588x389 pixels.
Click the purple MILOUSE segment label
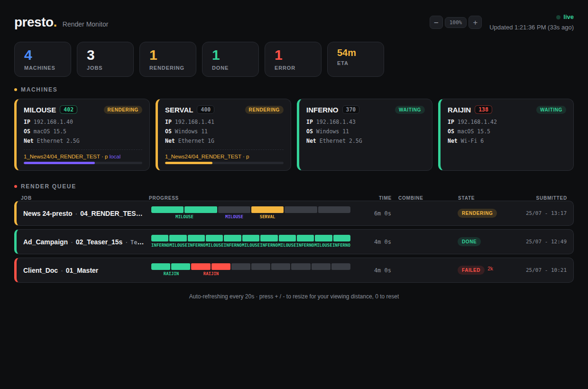pyautogui.click(x=234, y=217)
